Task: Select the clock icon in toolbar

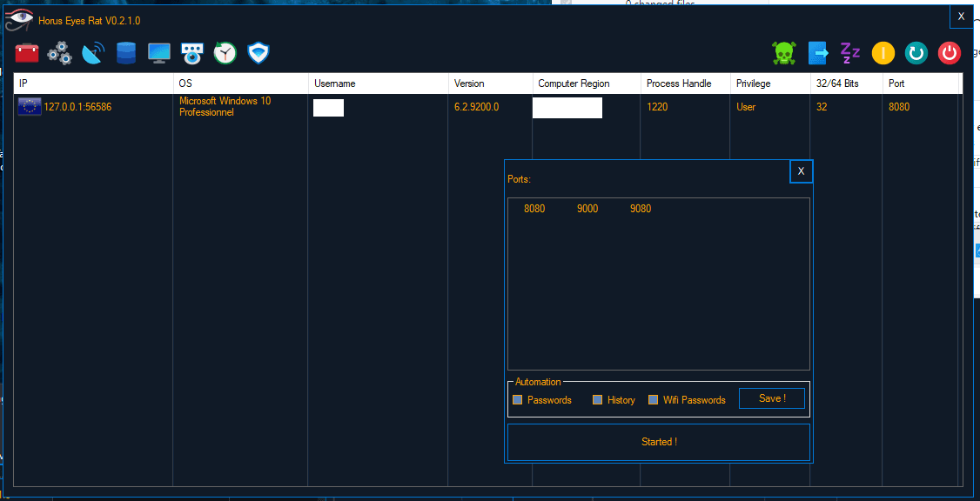Action: (225, 54)
